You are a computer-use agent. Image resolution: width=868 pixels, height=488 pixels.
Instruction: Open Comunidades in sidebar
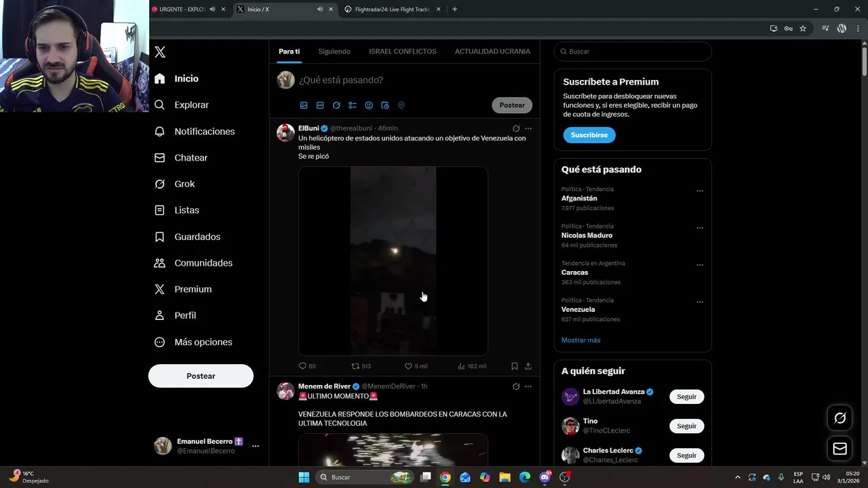[x=193, y=263]
